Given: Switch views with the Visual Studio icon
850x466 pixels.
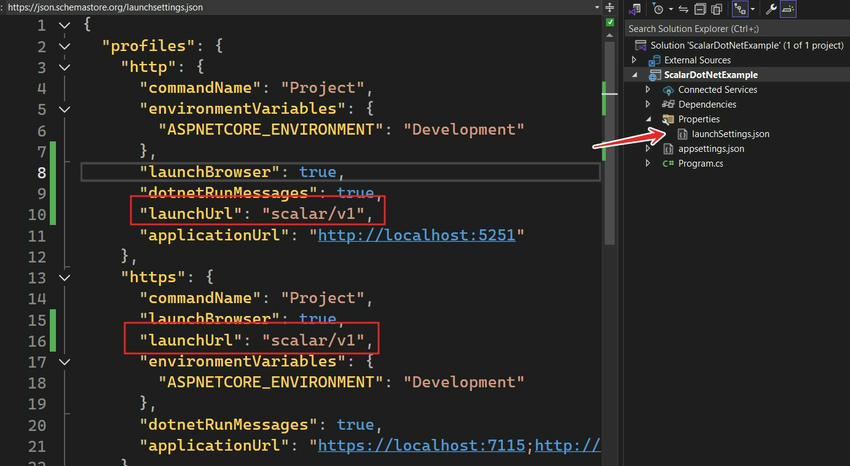Looking at the screenshot, I should (637, 8).
